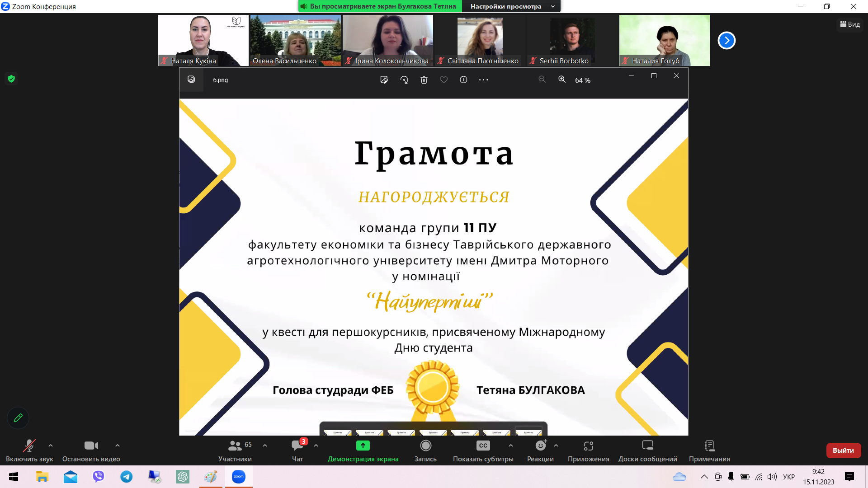Open Apps (Приложения) panel
The image size is (868, 488).
tap(588, 446)
